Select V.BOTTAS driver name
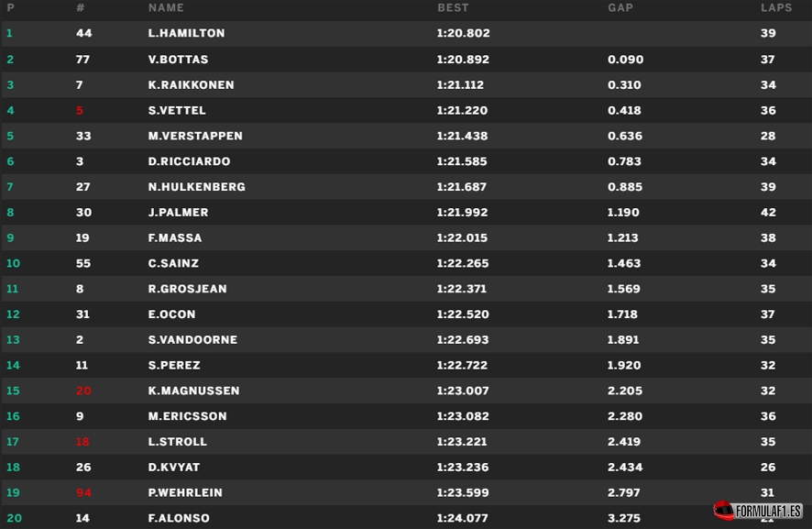Screen dimensions: 812x529 point(178,60)
